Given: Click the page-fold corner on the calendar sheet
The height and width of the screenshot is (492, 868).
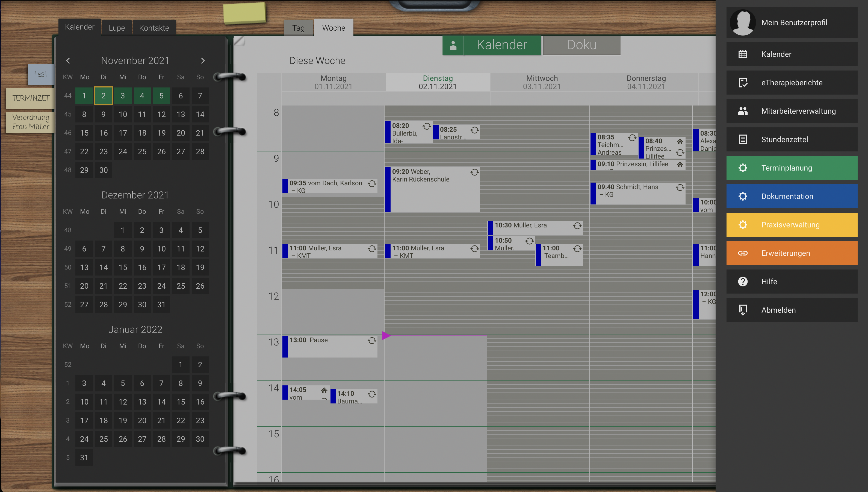Looking at the screenshot, I should pos(239,41).
